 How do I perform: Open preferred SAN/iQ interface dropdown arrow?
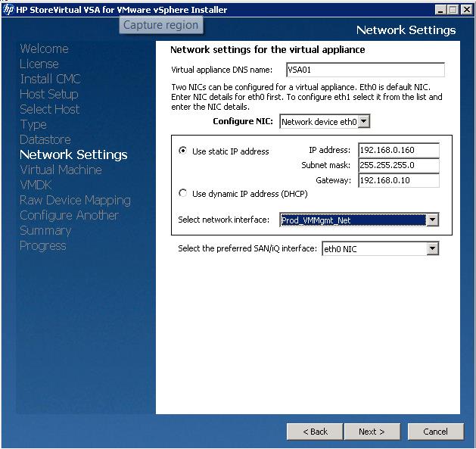pyautogui.click(x=432, y=248)
